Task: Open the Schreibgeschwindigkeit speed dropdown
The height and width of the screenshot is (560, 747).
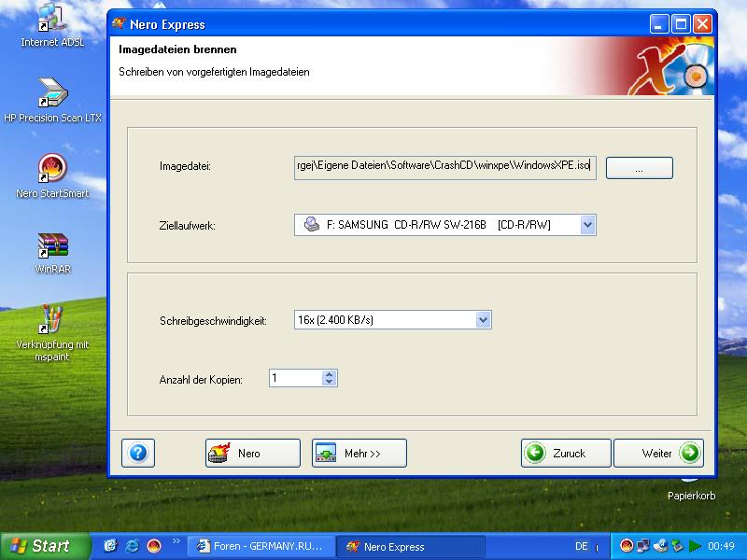Action: pyautogui.click(x=483, y=320)
